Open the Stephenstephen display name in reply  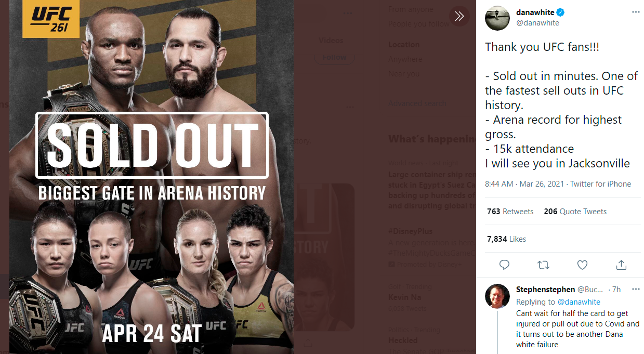point(545,289)
